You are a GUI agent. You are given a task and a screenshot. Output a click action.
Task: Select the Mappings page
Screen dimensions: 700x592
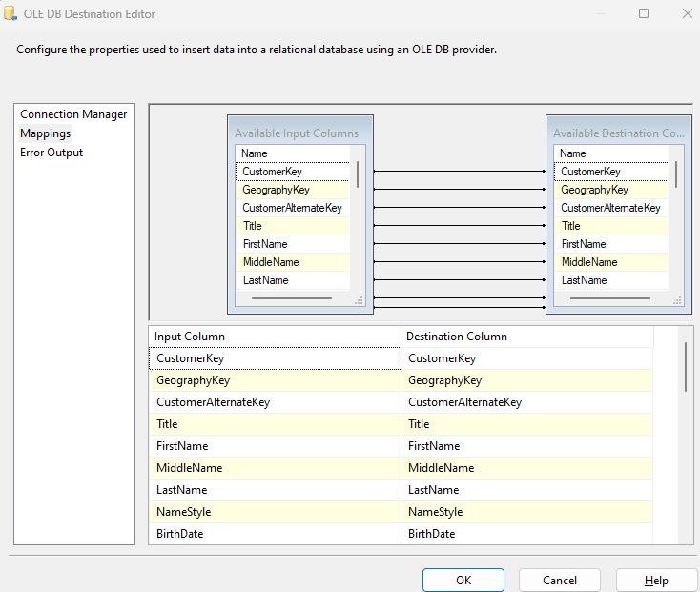[x=46, y=133]
